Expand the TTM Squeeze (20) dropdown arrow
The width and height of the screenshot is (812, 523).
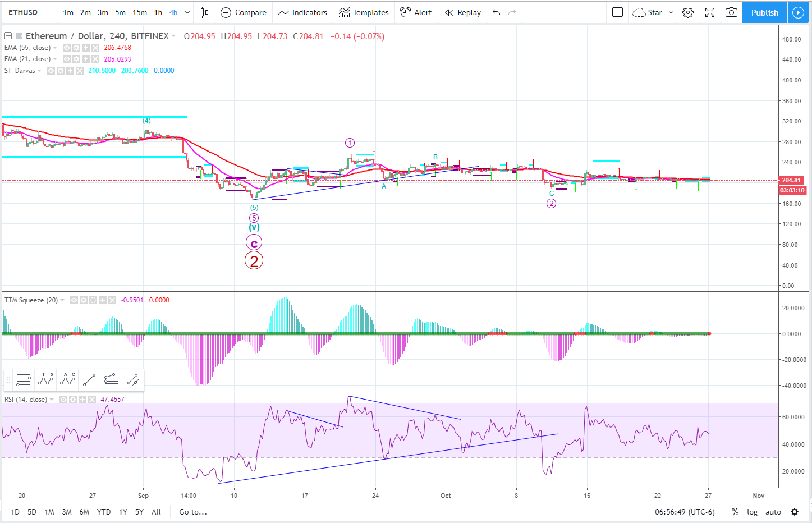62,300
